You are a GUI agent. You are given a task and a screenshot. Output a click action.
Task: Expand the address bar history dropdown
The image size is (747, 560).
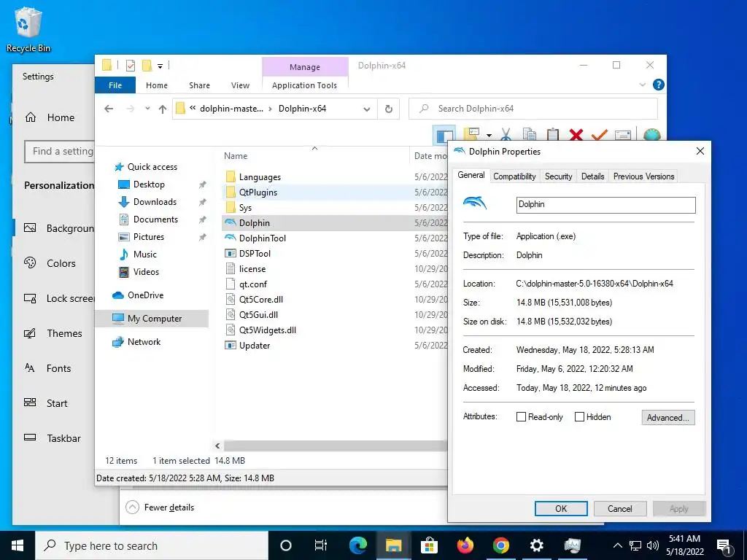(x=366, y=109)
